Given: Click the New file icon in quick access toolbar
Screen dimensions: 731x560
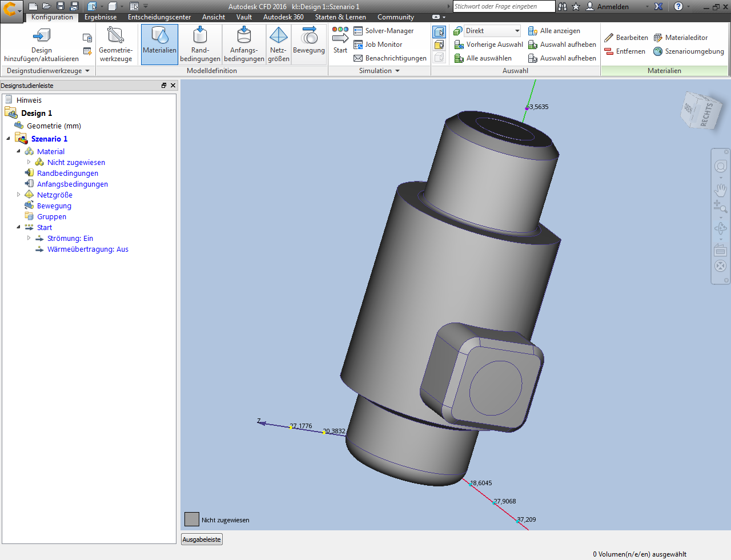Looking at the screenshot, I should pos(33,6).
